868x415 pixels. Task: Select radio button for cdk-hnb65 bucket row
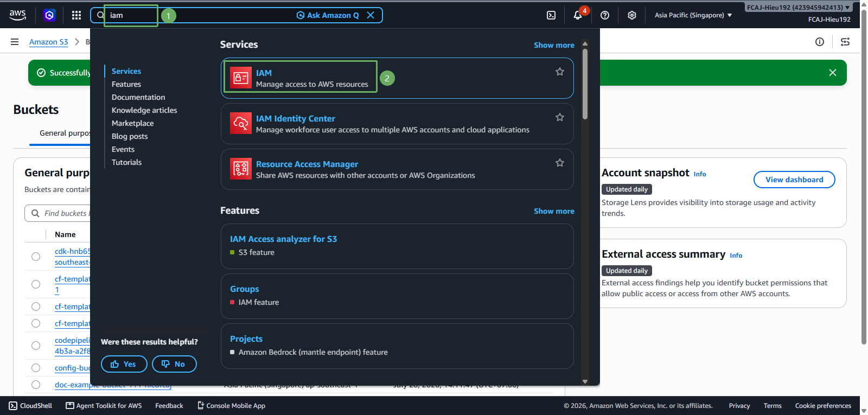click(36, 257)
